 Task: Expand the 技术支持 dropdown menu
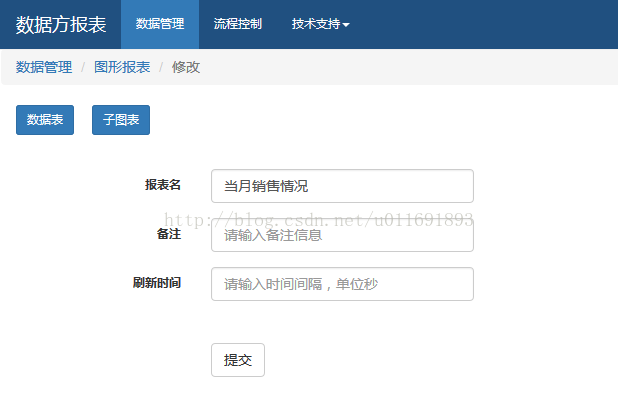point(320,24)
